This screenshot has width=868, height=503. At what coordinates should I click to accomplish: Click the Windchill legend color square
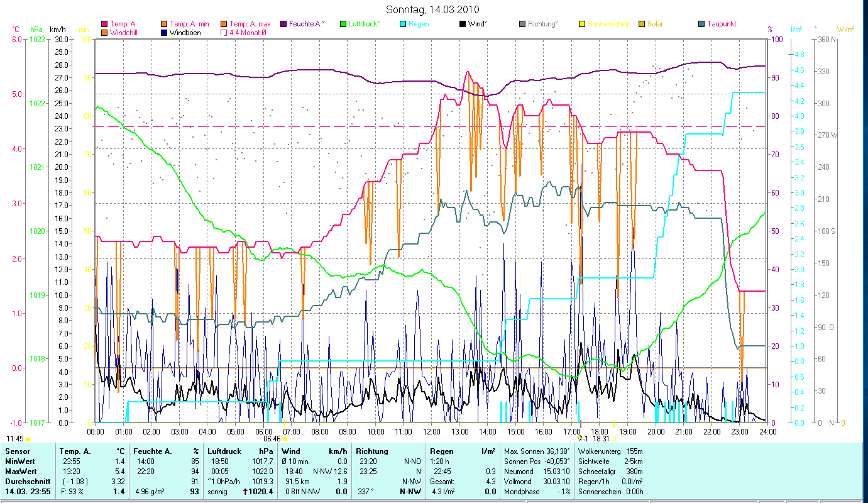tap(104, 33)
